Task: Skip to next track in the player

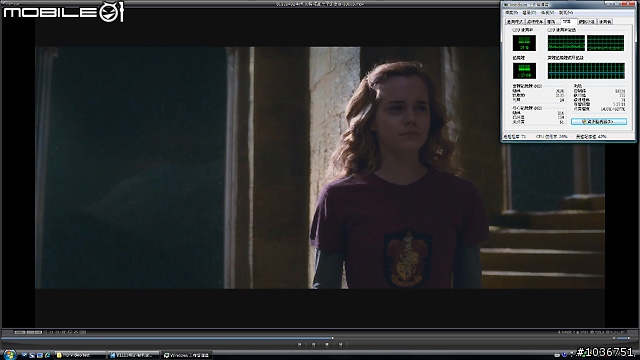Action: (340, 344)
